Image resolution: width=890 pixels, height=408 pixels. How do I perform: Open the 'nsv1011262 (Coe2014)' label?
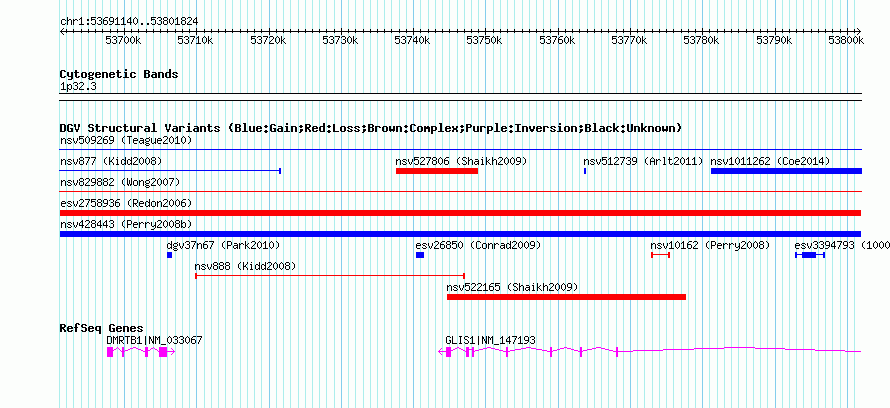click(x=770, y=161)
